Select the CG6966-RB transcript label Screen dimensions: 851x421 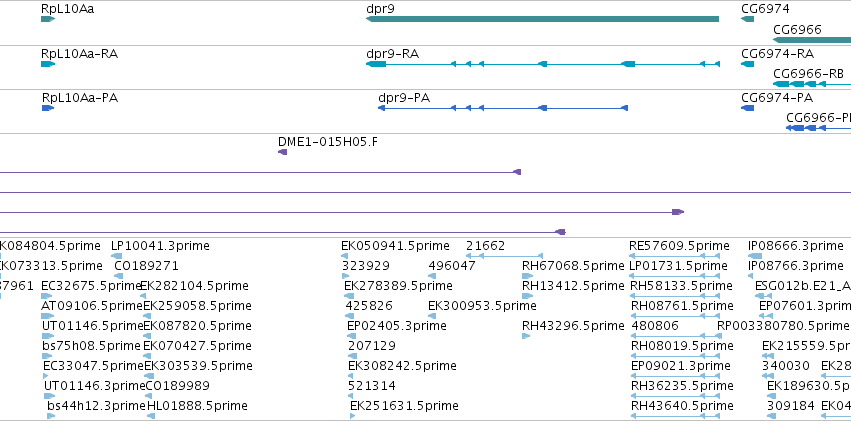(809, 74)
